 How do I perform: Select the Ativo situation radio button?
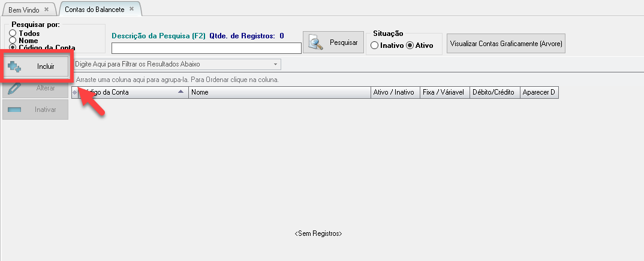[410, 45]
